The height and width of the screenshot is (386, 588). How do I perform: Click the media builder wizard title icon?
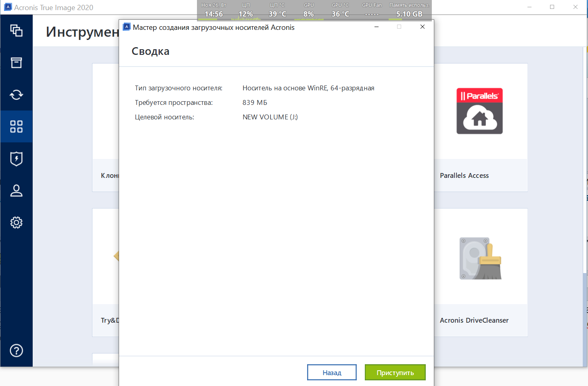coord(127,27)
